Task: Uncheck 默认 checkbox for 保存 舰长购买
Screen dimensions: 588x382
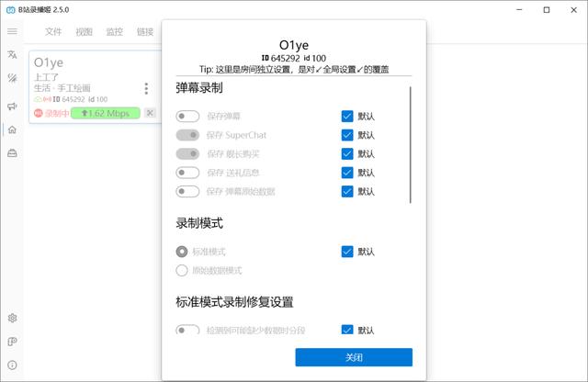Action: click(x=347, y=153)
